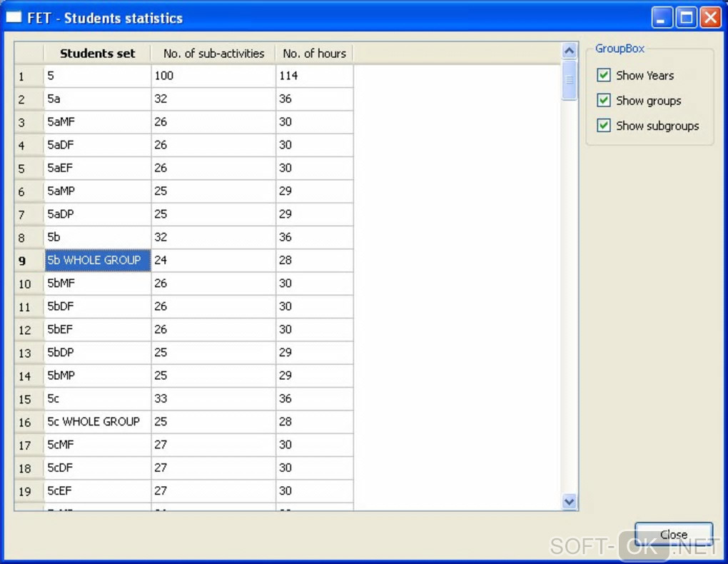
Task: Select the '5cMF' cell
Action: (x=98, y=445)
